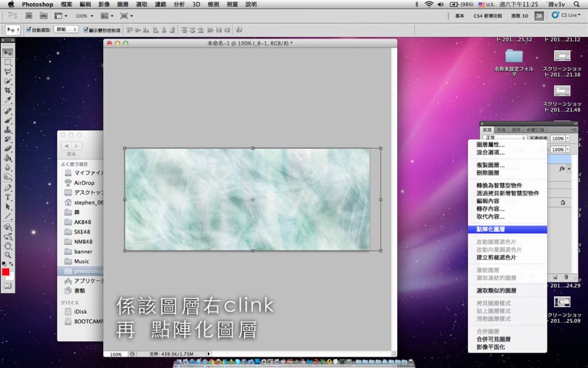Launch Adobe Bridge from application bar
The height and width of the screenshot is (368, 588).
pyautogui.click(x=29, y=16)
